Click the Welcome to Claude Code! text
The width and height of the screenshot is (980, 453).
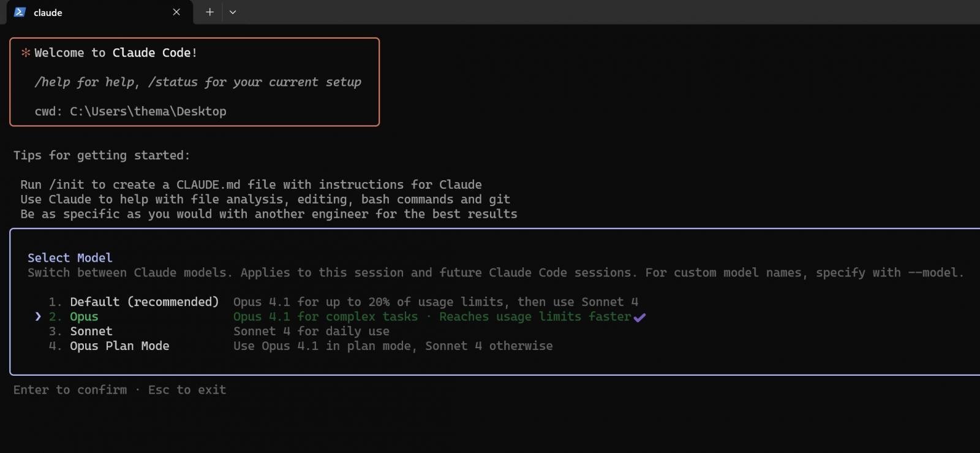tap(116, 53)
